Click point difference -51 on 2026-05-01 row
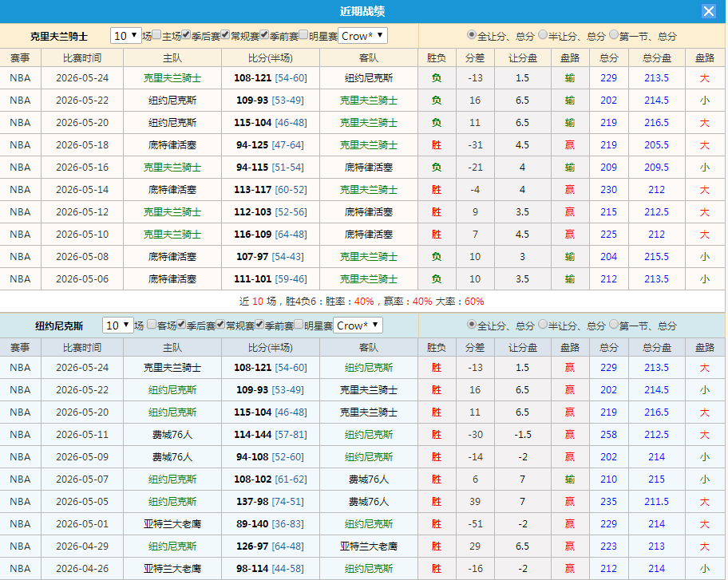 (x=475, y=524)
